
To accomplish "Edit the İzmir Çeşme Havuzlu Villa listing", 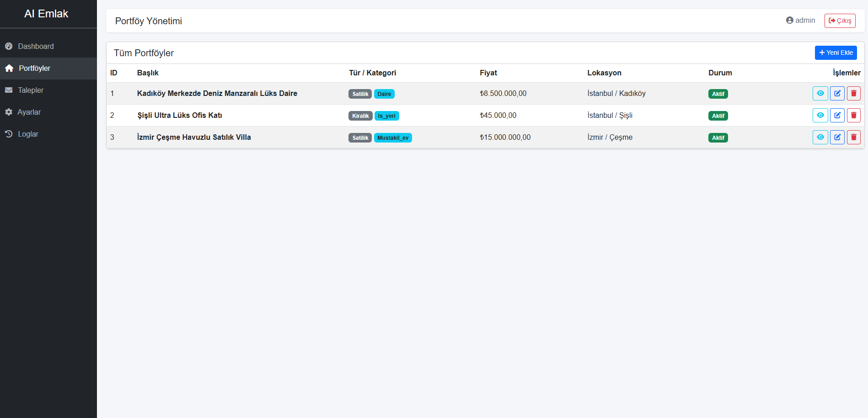I will point(837,138).
